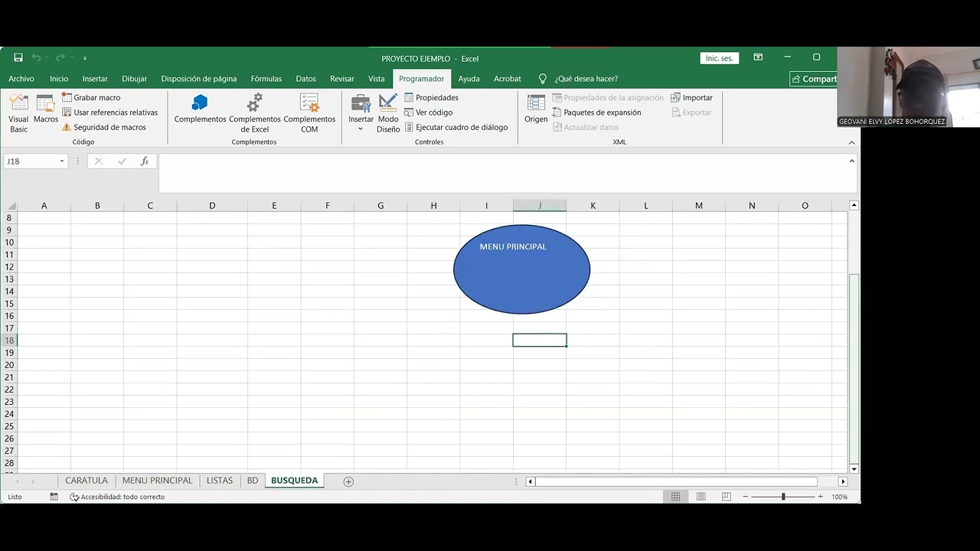This screenshot has height=551, width=980.
Task: Open control Propiedades
Action: pyautogui.click(x=431, y=98)
